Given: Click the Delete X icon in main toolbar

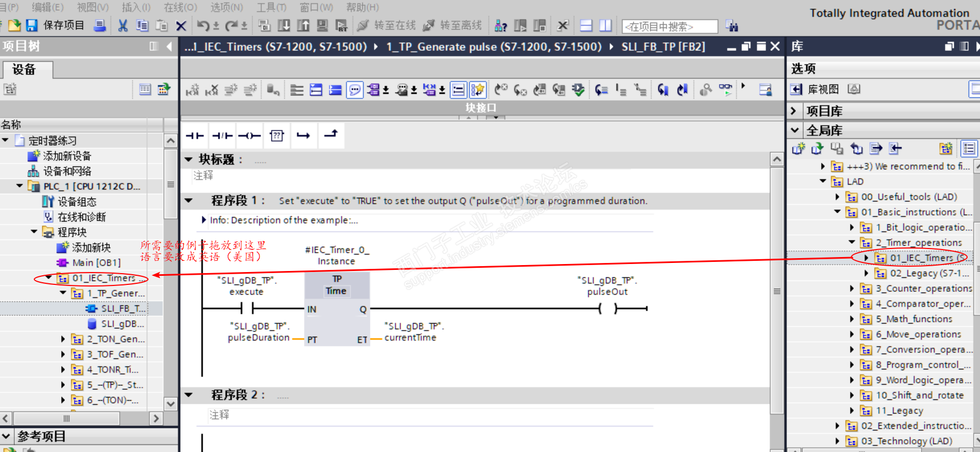Looking at the screenshot, I should (181, 25).
